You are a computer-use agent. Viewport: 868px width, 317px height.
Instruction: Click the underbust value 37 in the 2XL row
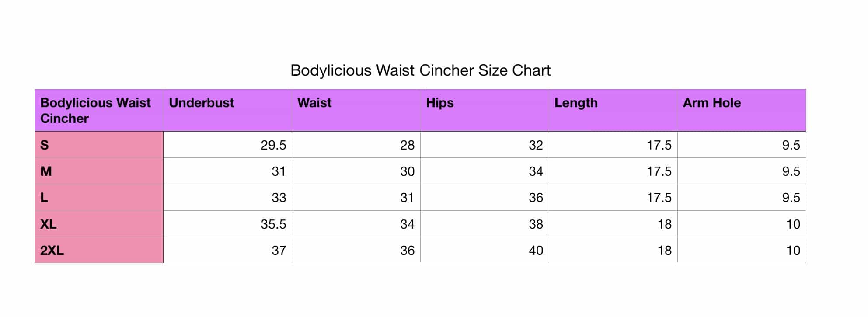point(227,250)
